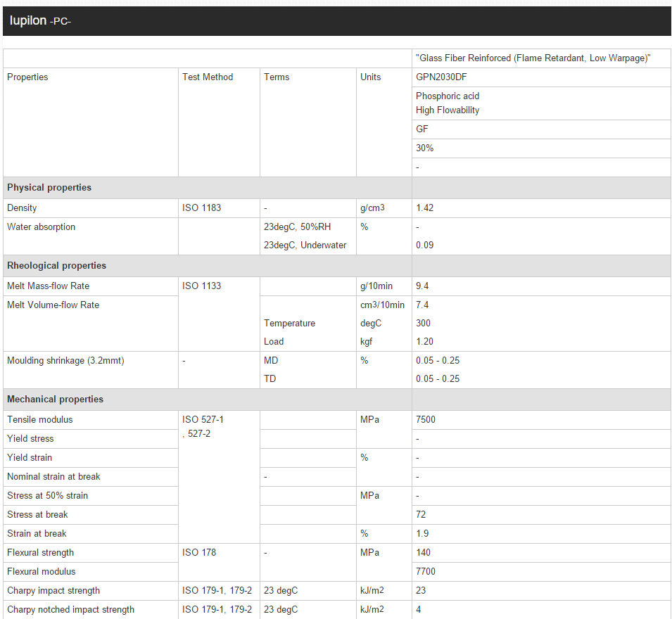The width and height of the screenshot is (672, 619).
Task: Click the ISO 1183 test method
Action: [x=201, y=208]
